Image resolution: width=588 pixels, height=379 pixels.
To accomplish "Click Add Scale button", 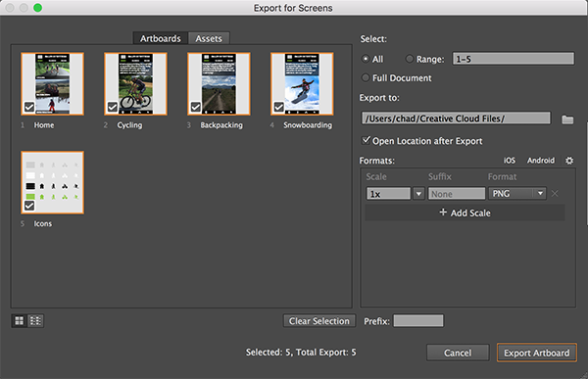I will pos(465,213).
